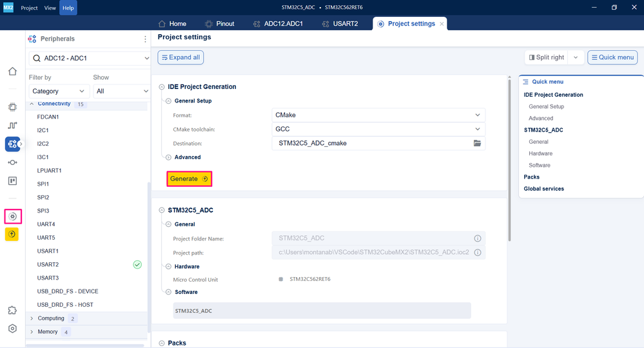
Task: Open the View menu
Action: point(50,8)
